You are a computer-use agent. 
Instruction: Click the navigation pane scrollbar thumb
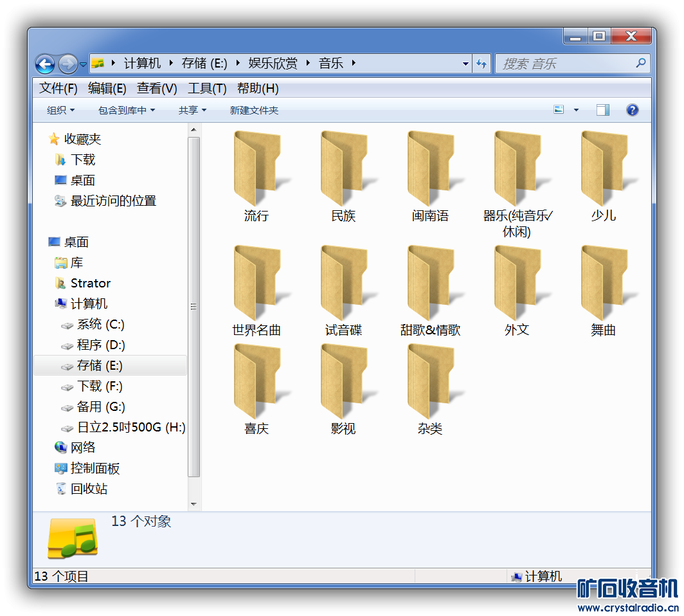click(x=194, y=307)
